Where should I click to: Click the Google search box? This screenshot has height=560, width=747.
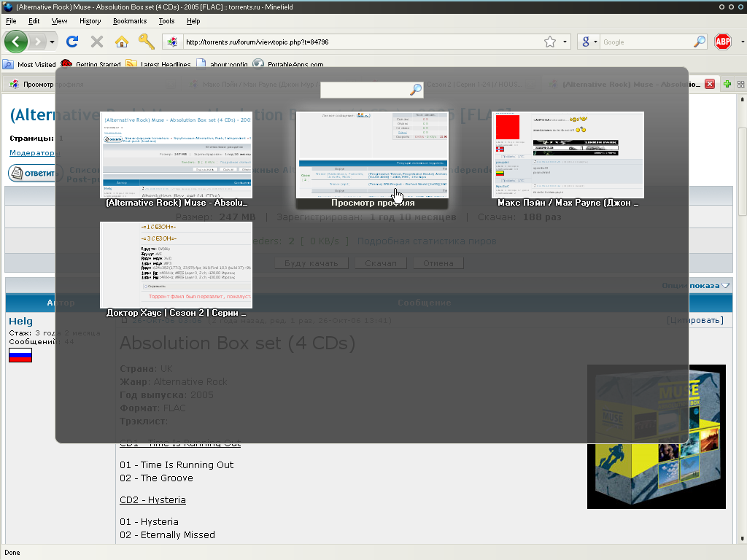click(646, 42)
